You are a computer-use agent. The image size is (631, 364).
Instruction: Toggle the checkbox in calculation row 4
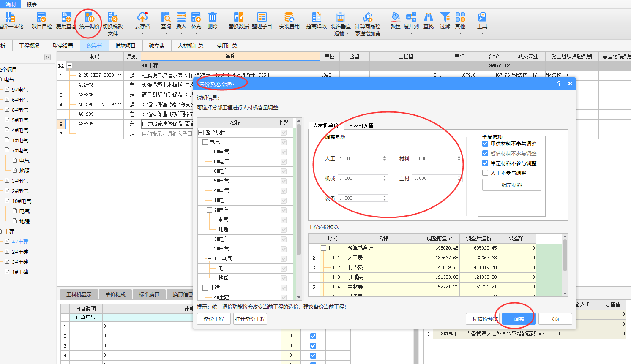tap(313, 356)
